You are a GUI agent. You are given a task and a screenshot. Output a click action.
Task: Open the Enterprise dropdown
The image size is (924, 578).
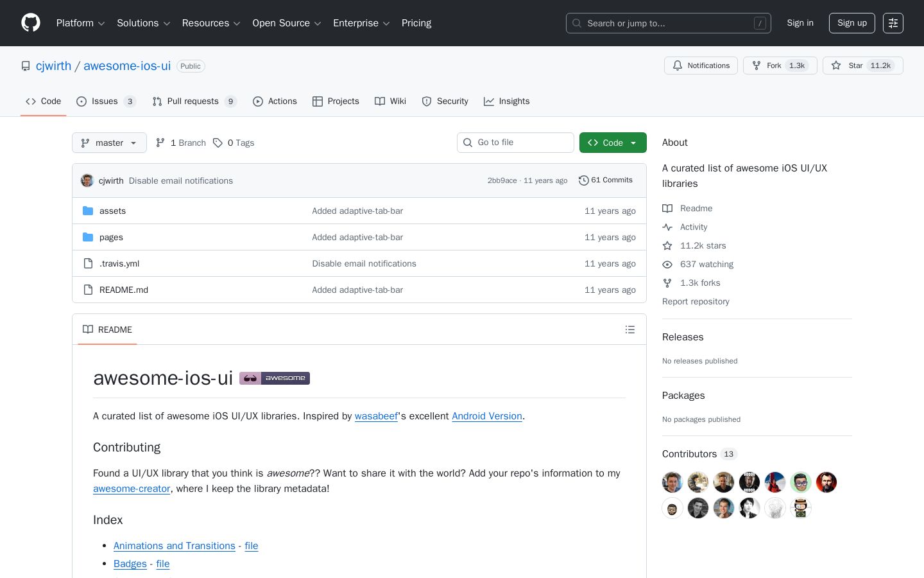(362, 23)
